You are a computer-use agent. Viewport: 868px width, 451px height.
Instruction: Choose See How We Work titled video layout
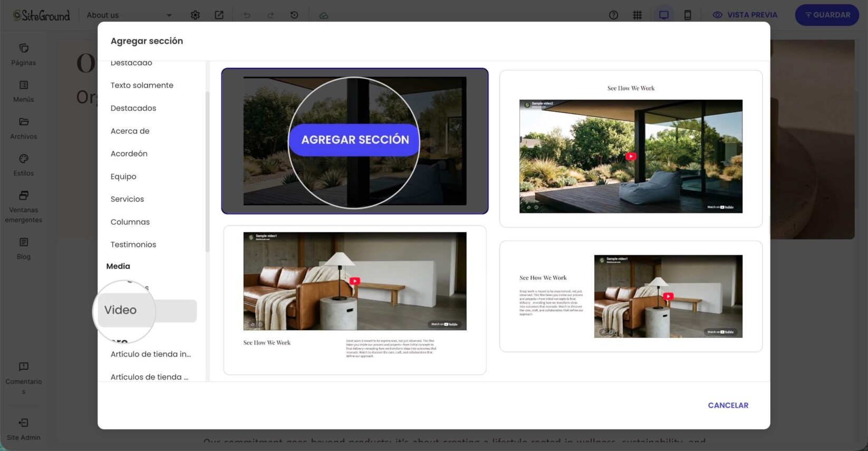coord(631,149)
